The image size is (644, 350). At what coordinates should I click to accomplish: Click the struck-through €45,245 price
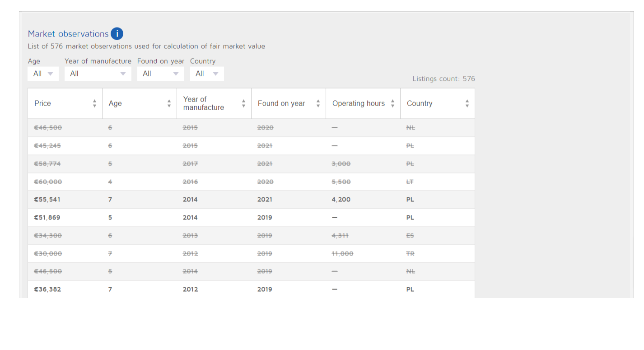pyautogui.click(x=47, y=146)
